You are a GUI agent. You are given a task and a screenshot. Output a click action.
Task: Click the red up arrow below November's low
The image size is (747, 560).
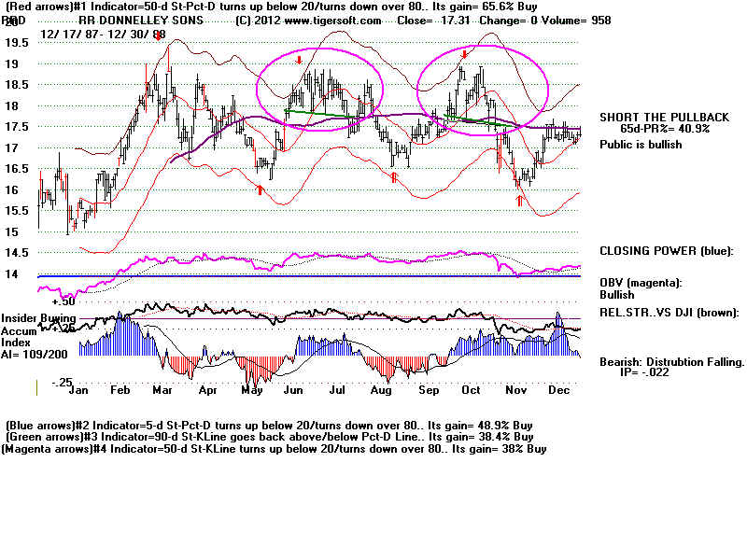[x=520, y=201]
